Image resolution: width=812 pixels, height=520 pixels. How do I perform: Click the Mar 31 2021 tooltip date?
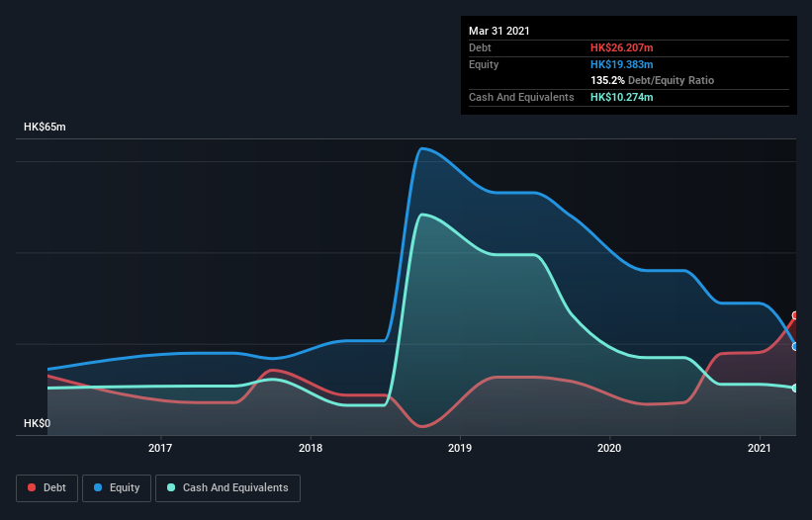[499, 31]
